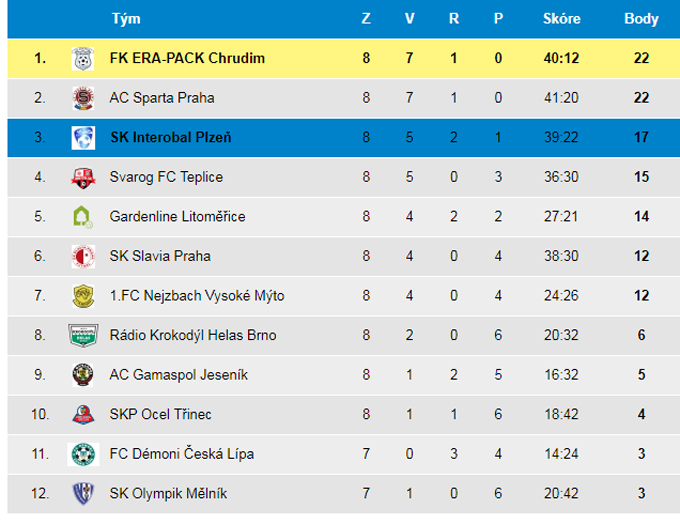Screen dimensions: 680x524
Task: Open the FK ERA-PACK Chrudim team link
Action: pyautogui.click(x=187, y=58)
